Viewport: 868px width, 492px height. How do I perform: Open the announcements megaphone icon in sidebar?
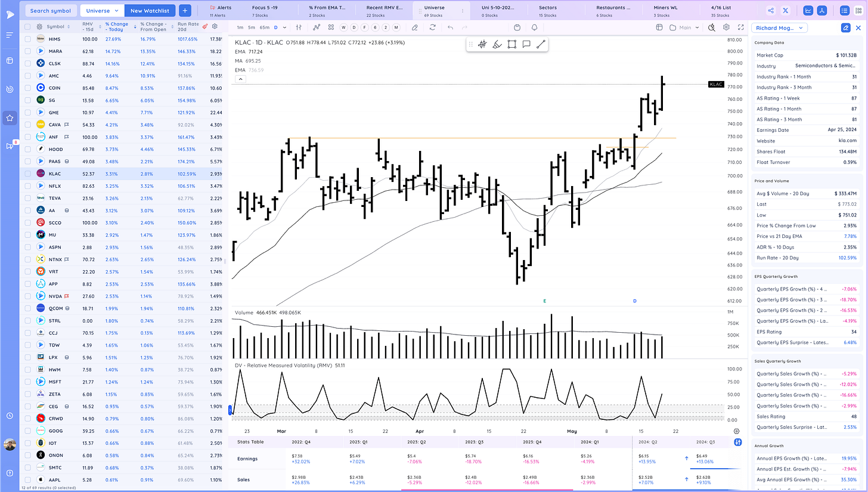click(x=10, y=146)
